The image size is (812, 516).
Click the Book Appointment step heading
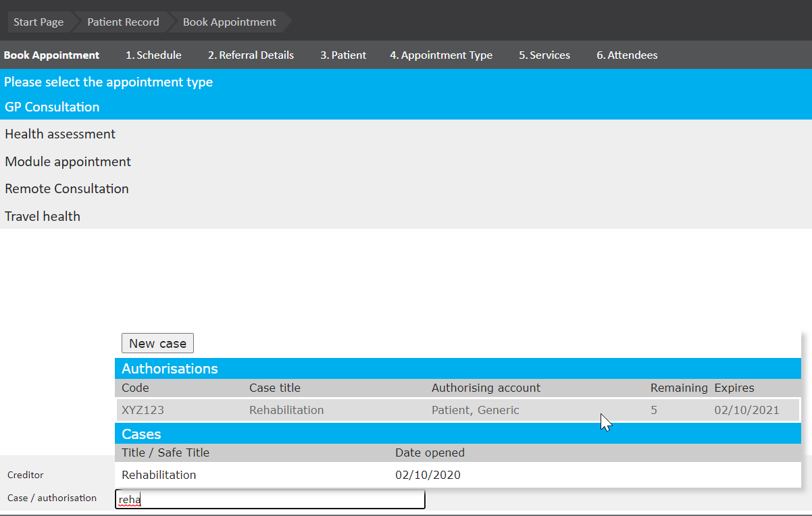(x=51, y=55)
